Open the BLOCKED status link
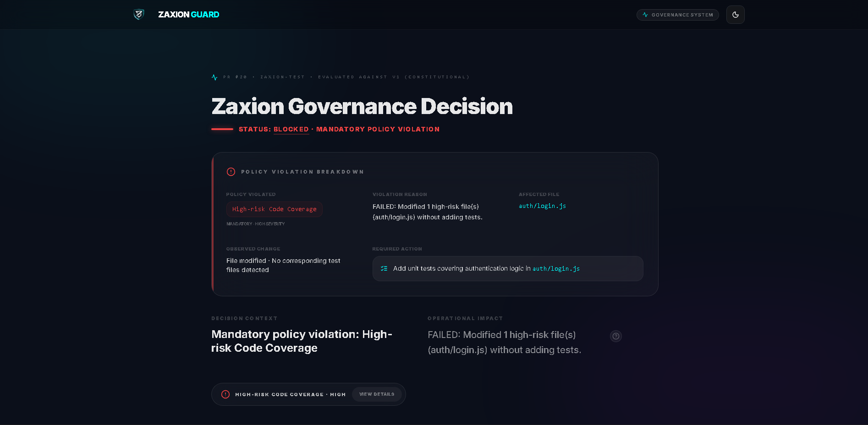Image resolution: width=868 pixels, height=425 pixels. coord(291,129)
